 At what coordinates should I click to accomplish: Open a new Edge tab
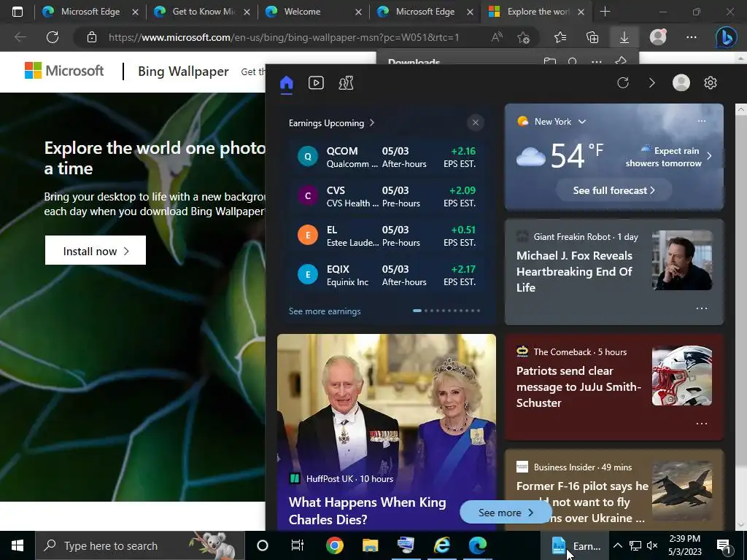(x=605, y=12)
